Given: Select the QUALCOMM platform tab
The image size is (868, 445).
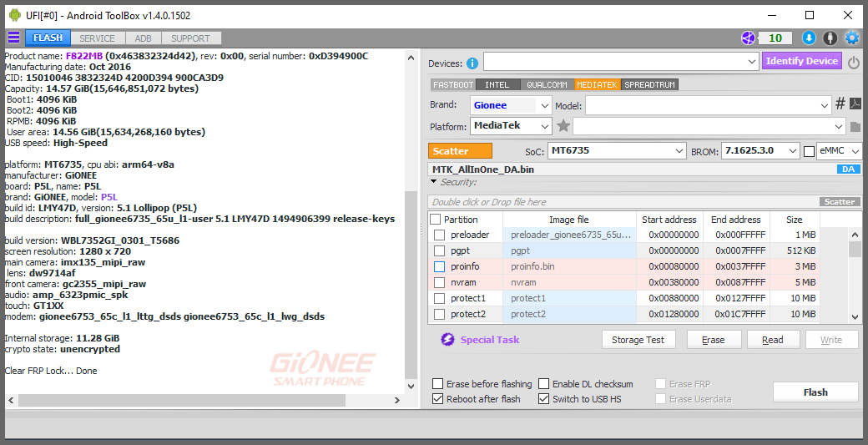Looking at the screenshot, I should (547, 84).
